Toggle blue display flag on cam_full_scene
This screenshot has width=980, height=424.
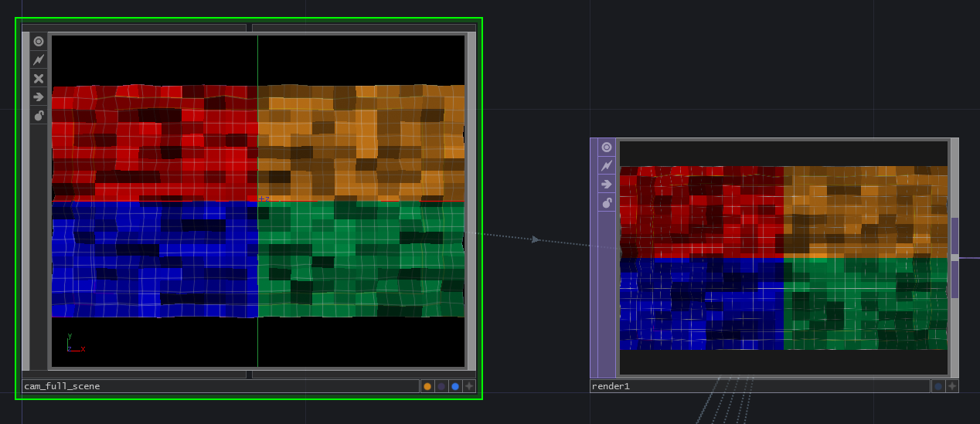click(x=455, y=386)
